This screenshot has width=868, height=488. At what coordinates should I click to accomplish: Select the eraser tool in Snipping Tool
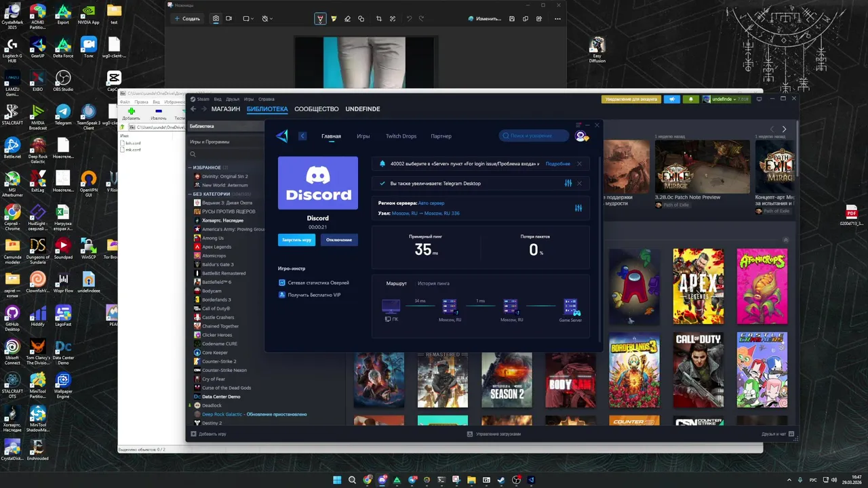[x=347, y=19]
